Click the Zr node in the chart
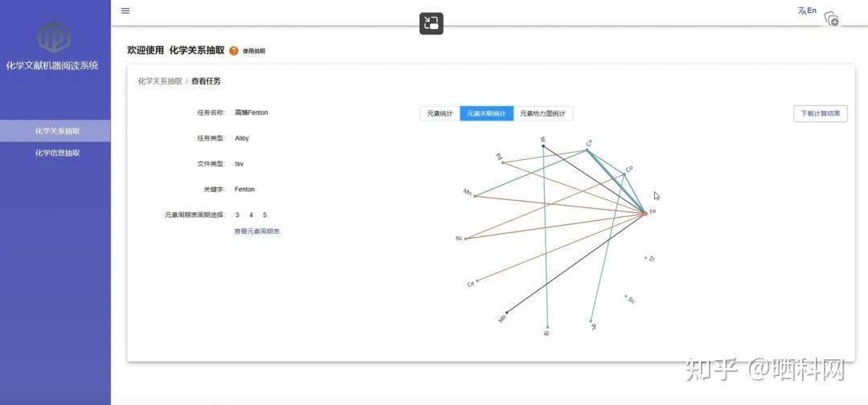 pyautogui.click(x=647, y=259)
